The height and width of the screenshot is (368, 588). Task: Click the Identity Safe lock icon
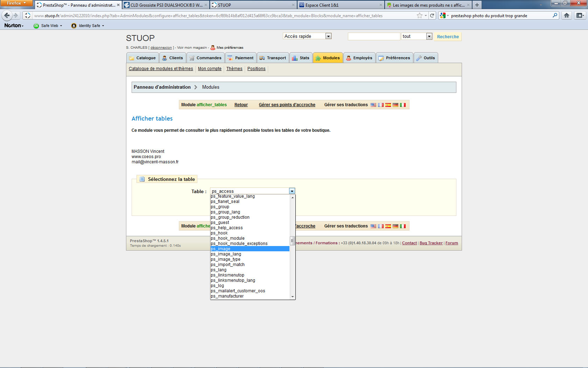tap(73, 26)
